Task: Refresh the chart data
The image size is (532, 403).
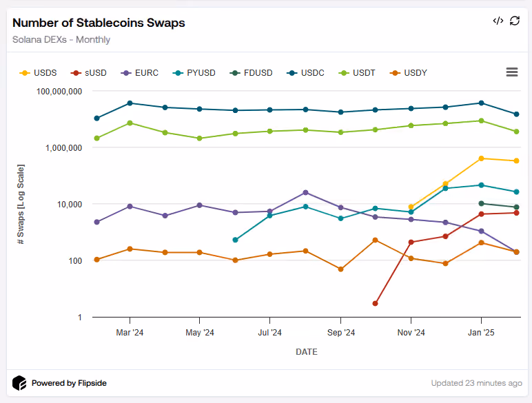Action: (x=515, y=21)
